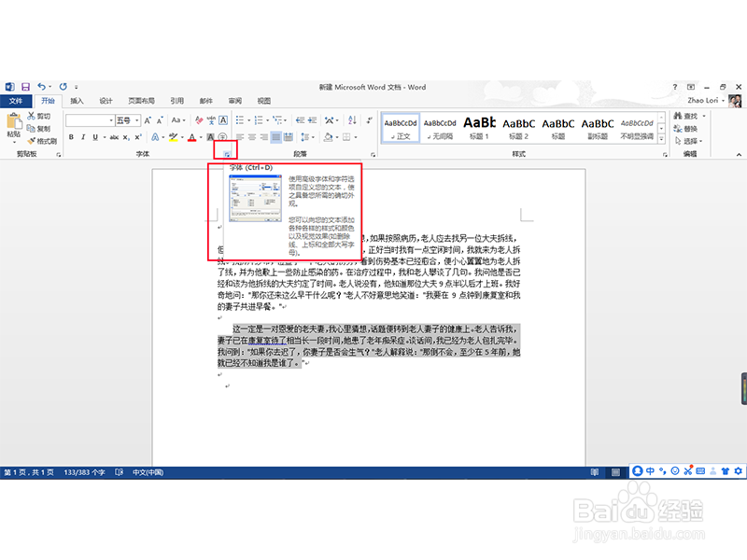This screenshot has width=747, height=560.
Task: Apply bold formatting with the B icon
Action: tap(71, 136)
